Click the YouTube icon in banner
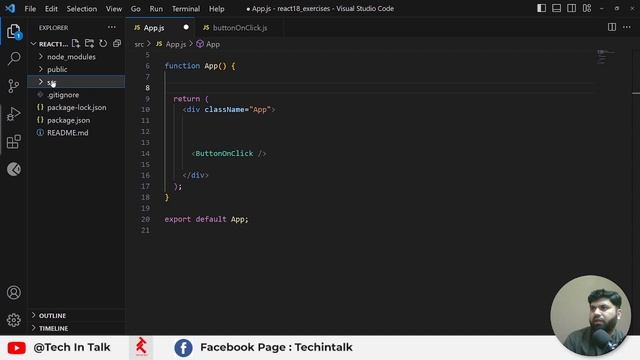This screenshot has height=360, width=640. point(16,348)
